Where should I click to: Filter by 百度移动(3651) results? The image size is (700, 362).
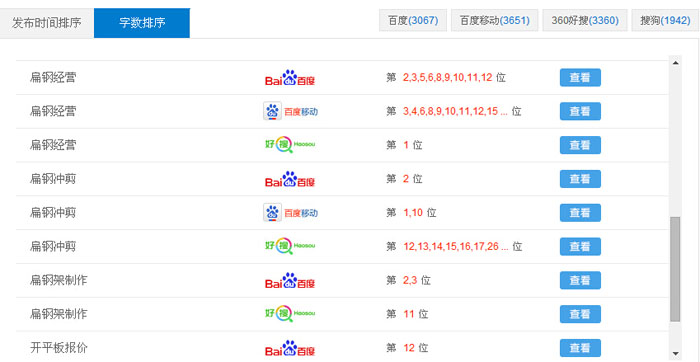[x=495, y=21]
